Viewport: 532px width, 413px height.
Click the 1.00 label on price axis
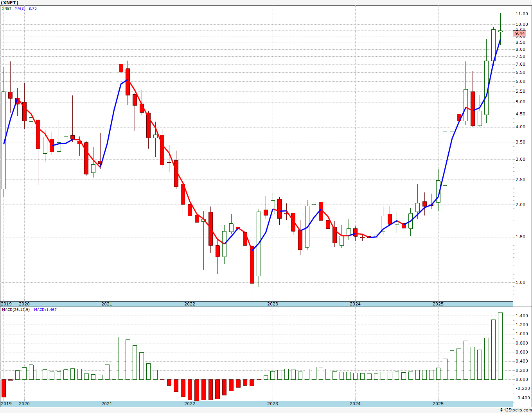click(520, 282)
